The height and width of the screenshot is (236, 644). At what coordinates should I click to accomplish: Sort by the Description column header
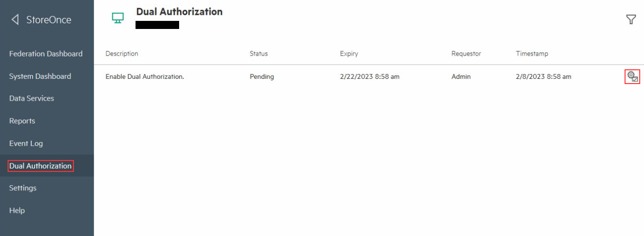pos(122,54)
